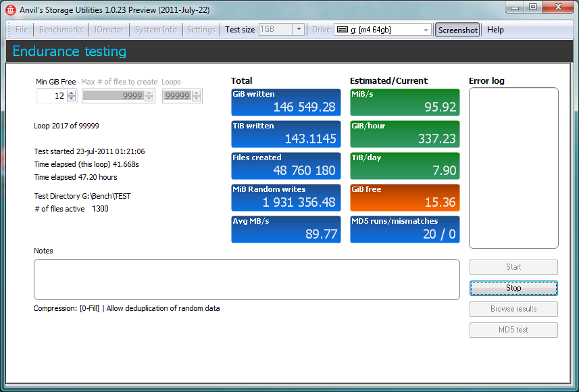Focus the Min GiB Free field
The height and width of the screenshot is (392, 579).
click(x=53, y=96)
